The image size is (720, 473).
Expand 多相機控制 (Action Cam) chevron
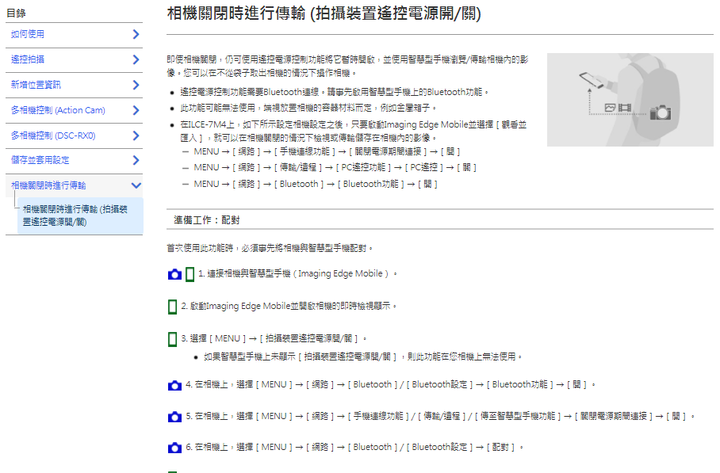pos(135,110)
